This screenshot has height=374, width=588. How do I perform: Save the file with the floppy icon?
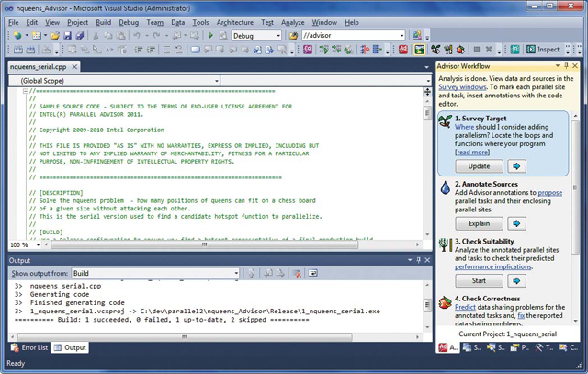[67, 36]
